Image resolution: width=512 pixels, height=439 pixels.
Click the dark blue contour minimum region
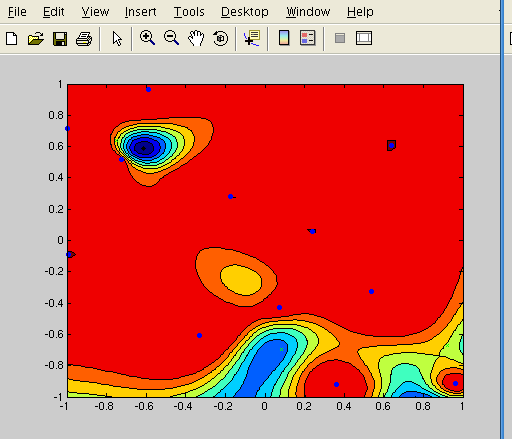tap(144, 148)
